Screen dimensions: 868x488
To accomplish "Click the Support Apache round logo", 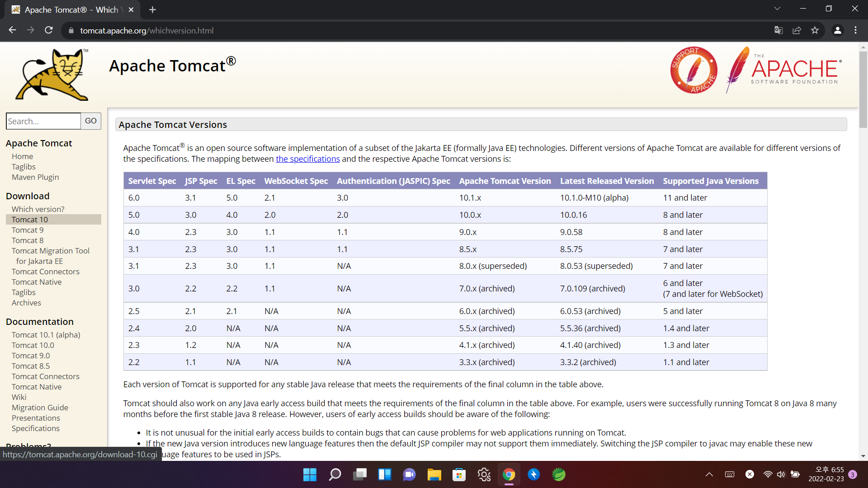I will pyautogui.click(x=693, y=70).
